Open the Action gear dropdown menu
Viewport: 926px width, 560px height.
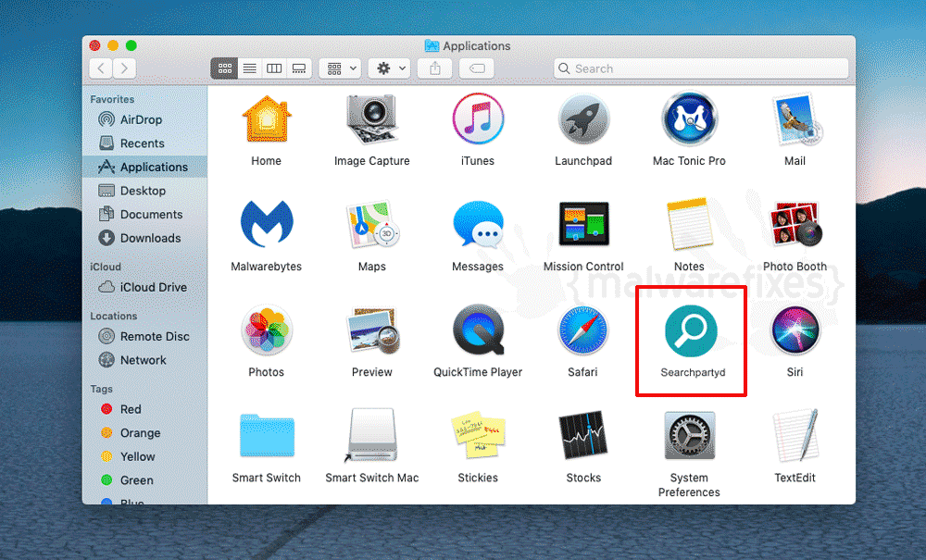(389, 68)
